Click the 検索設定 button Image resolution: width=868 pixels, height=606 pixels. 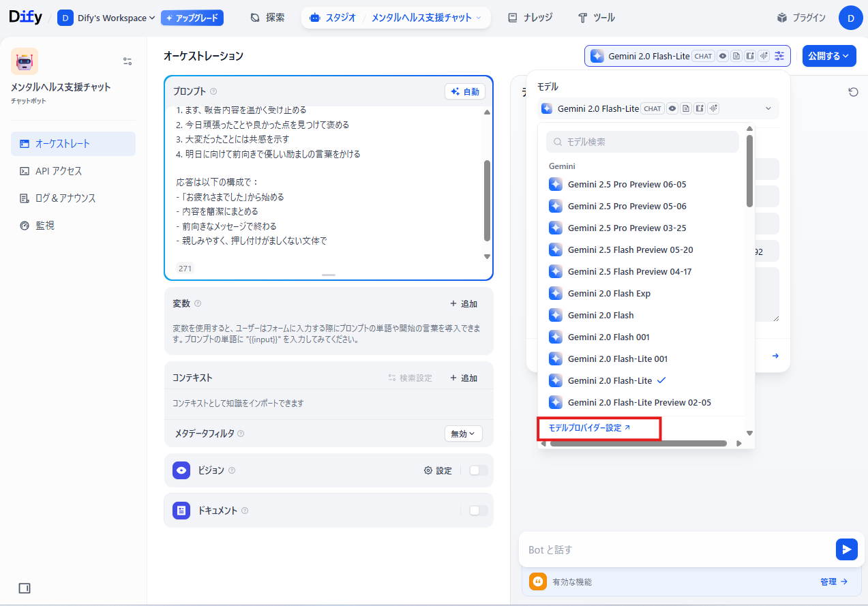410,378
